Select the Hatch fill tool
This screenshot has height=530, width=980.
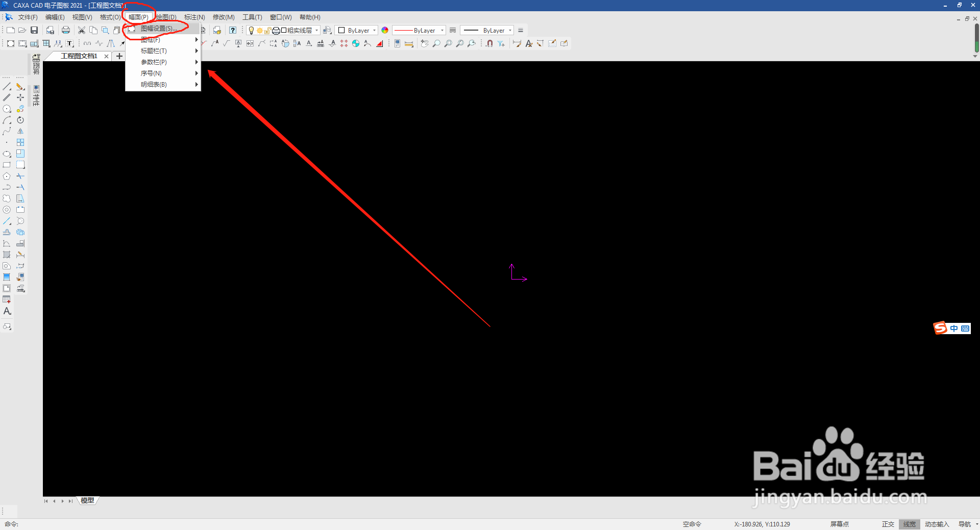point(7,255)
